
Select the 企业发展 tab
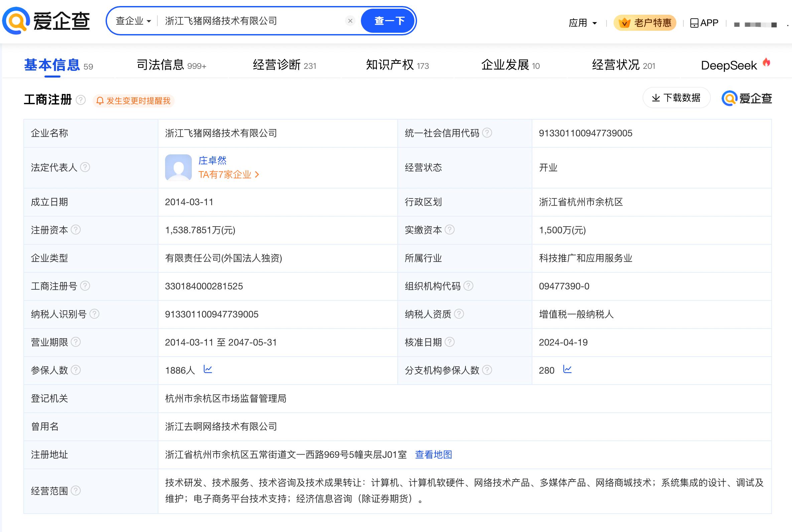(x=510, y=65)
